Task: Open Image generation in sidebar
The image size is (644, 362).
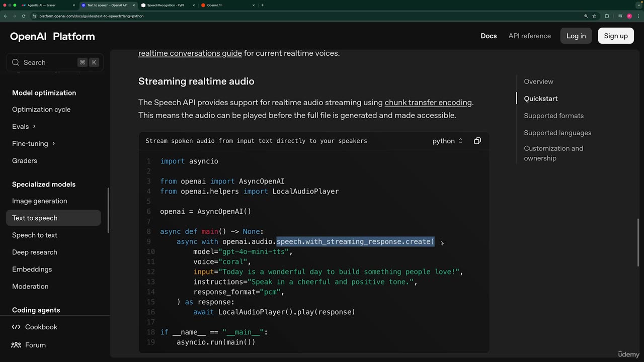Action: [x=40, y=201]
